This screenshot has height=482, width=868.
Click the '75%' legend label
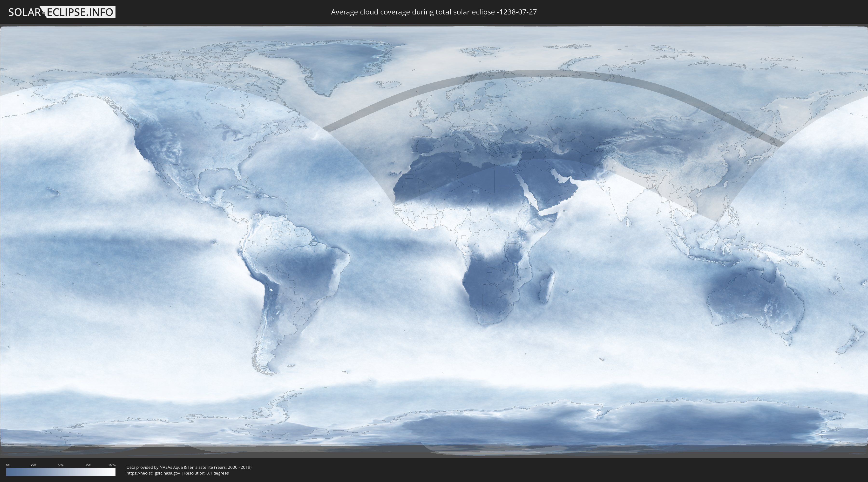coord(88,465)
